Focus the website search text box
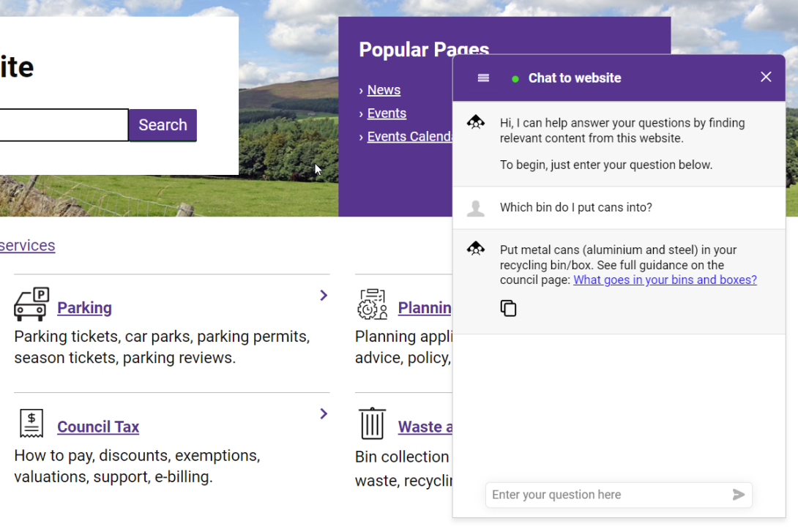The width and height of the screenshot is (798, 532). click(x=64, y=125)
